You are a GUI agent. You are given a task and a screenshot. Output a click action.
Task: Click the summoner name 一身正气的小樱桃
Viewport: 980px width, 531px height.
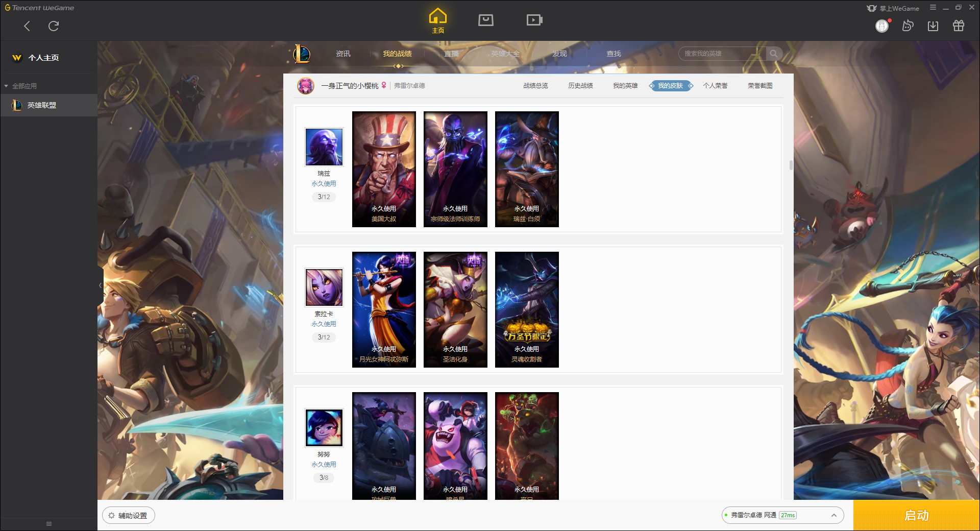click(x=350, y=86)
